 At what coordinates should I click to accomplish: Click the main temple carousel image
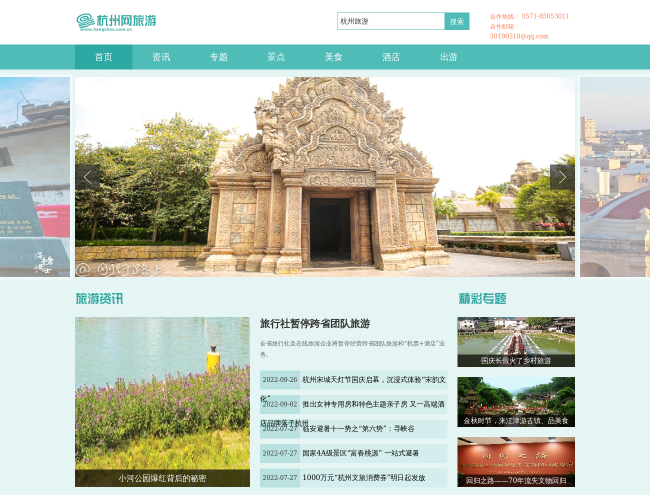point(324,176)
